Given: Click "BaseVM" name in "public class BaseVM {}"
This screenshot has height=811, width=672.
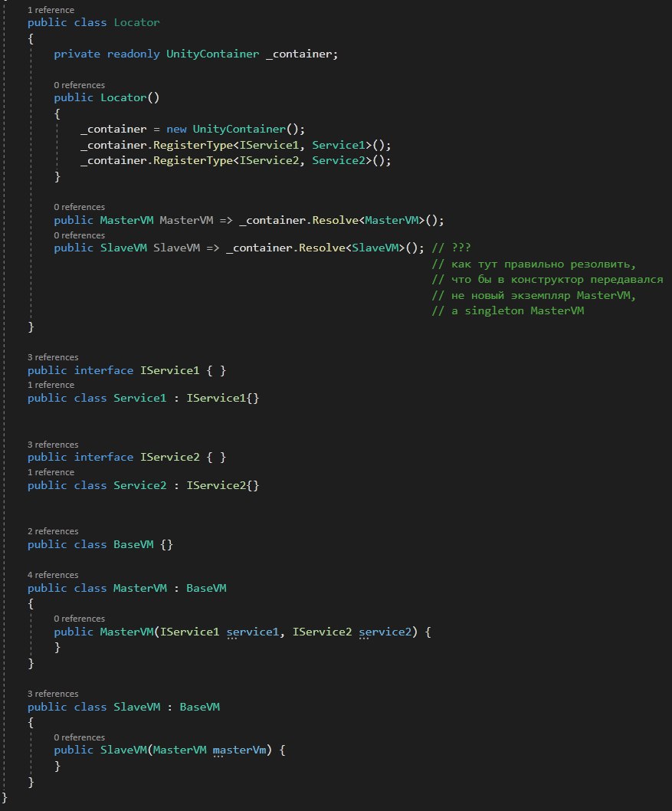Looking at the screenshot, I should (x=133, y=545).
